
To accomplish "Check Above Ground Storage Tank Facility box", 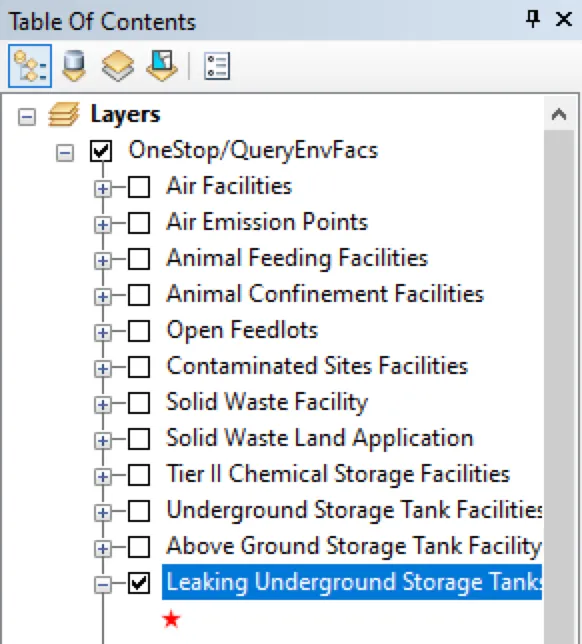I will pos(139,547).
